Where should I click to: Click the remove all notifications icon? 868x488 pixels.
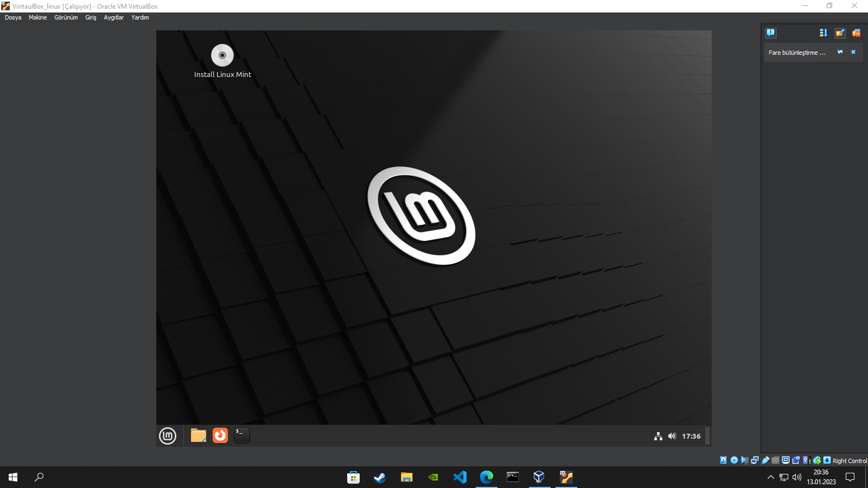[857, 33]
